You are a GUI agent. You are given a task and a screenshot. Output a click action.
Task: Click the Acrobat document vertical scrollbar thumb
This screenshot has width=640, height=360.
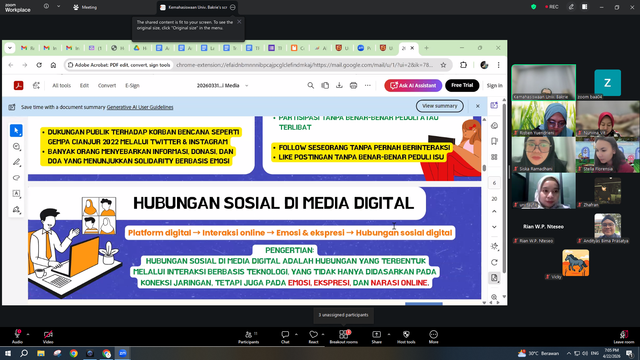pos(484,168)
